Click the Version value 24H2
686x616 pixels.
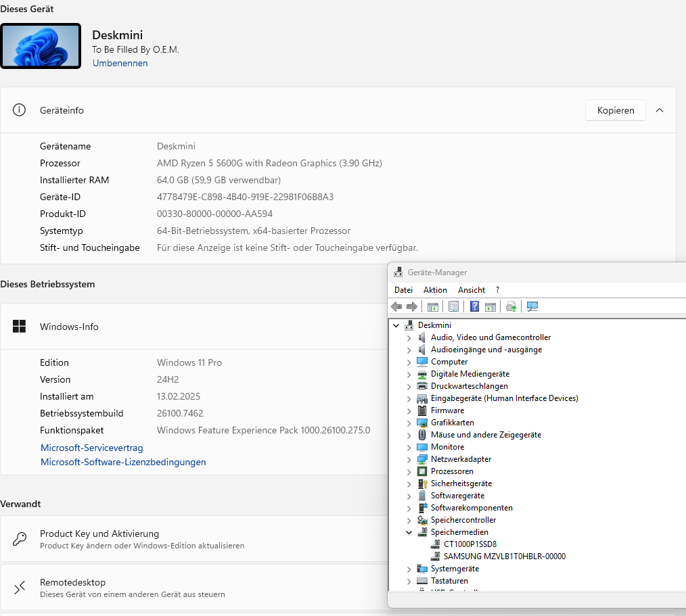[168, 379]
